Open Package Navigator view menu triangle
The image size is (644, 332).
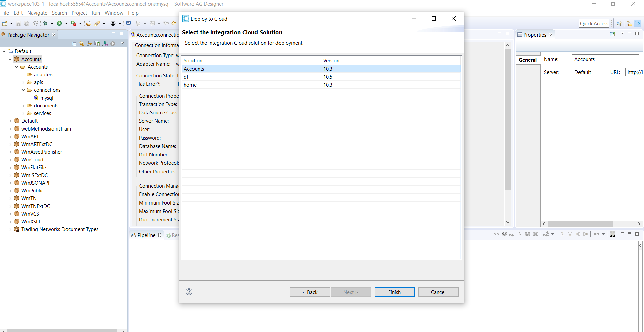122,43
